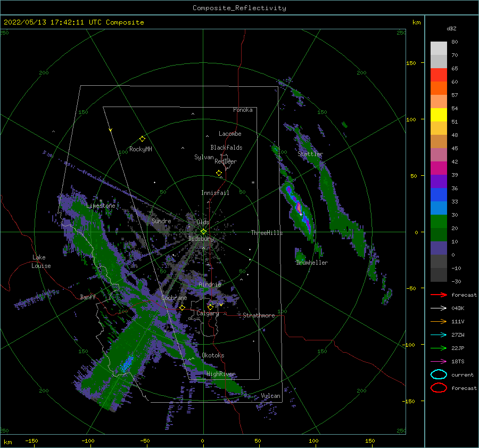
Task: Click the Ponoka label
Action: 243,110
